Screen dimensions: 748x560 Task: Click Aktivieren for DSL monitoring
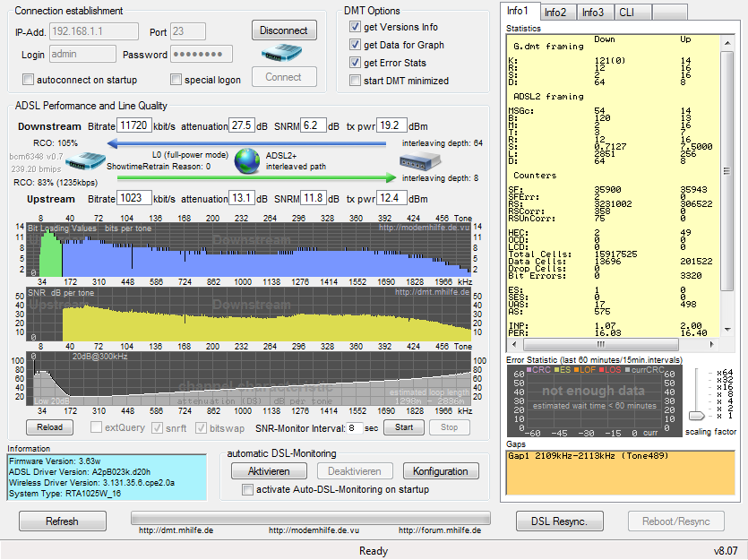pyautogui.click(x=269, y=471)
